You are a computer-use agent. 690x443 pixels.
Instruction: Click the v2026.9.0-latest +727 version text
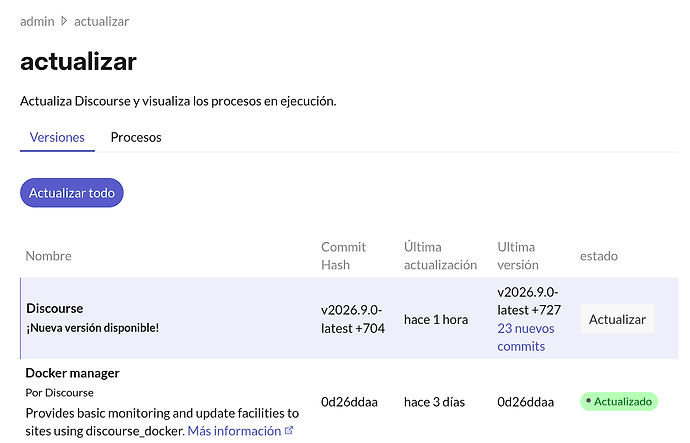[x=529, y=301]
